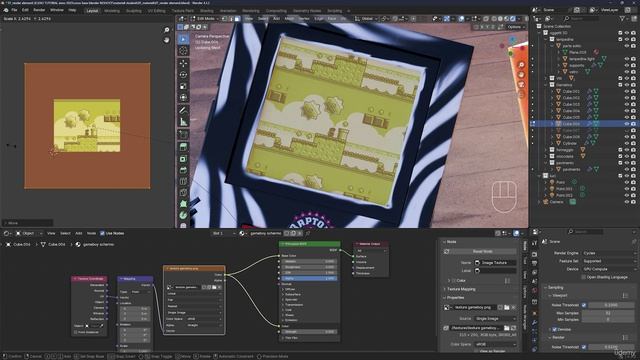Open the Modifiers wrench properties tab
Viewport: 640px width, 360px height.
pos(535,322)
